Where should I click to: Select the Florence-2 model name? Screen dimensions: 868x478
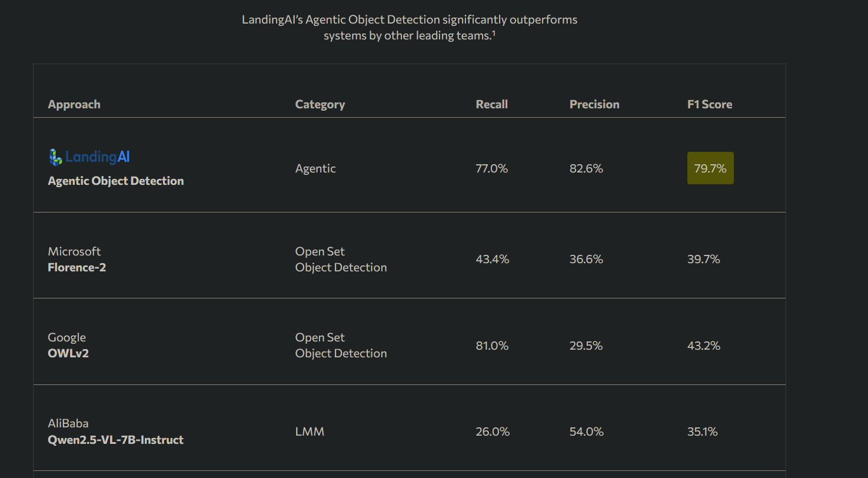(77, 267)
